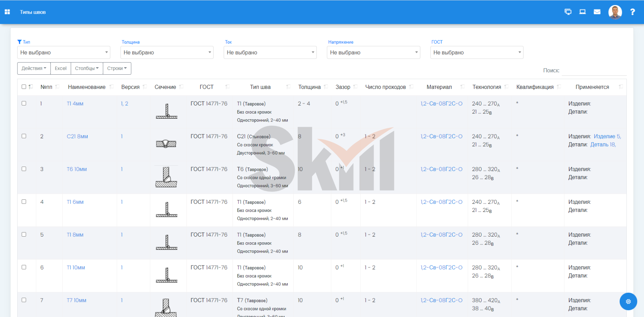Click the laptop icon in header
Screen dimensions: 644x317
[582, 12]
